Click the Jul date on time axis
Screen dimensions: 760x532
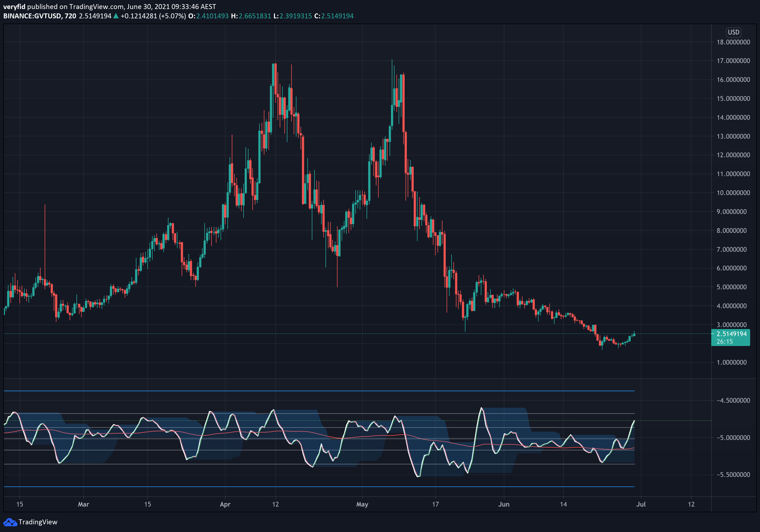point(641,504)
